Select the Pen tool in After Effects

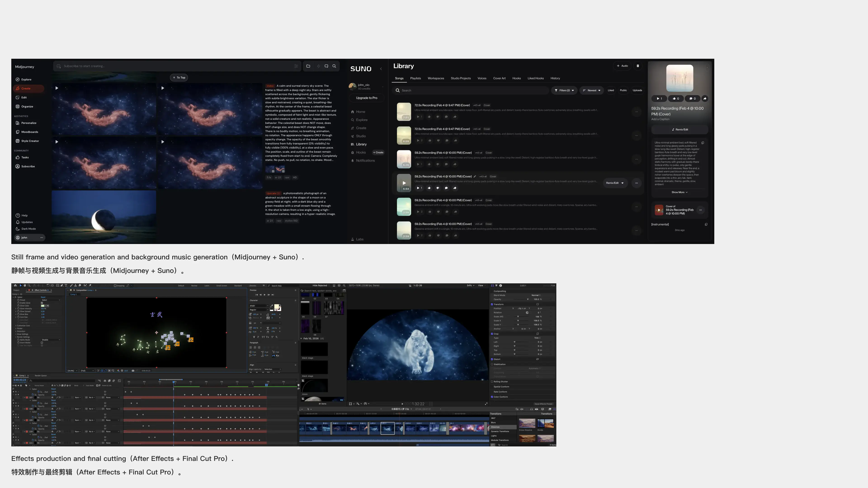click(62, 286)
